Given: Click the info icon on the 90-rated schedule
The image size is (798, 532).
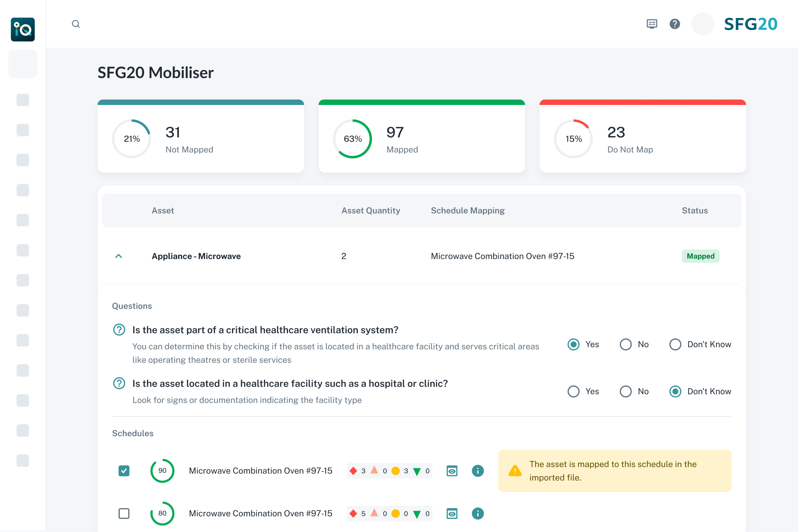Looking at the screenshot, I should (x=477, y=471).
